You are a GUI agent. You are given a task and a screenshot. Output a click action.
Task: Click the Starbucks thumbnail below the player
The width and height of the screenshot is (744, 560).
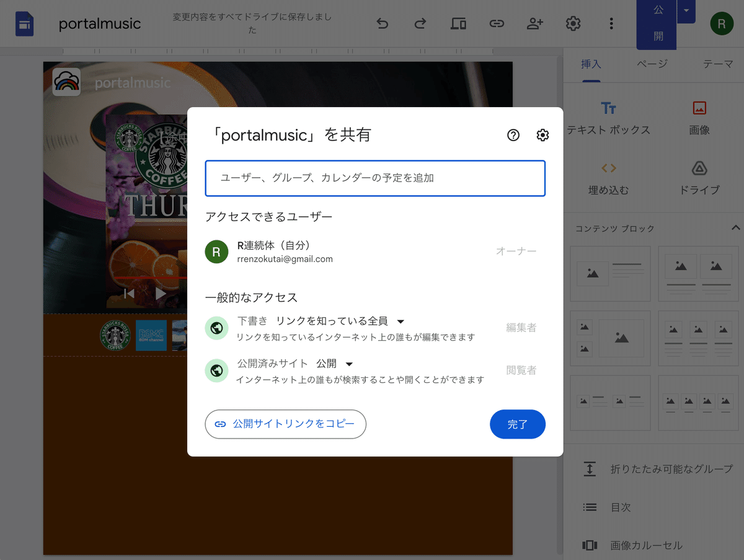[x=116, y=335]
